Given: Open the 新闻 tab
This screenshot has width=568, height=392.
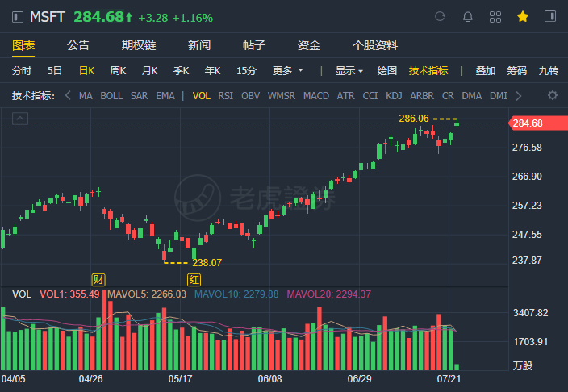Looking at the screenshot, I should [x=199, y=46].
